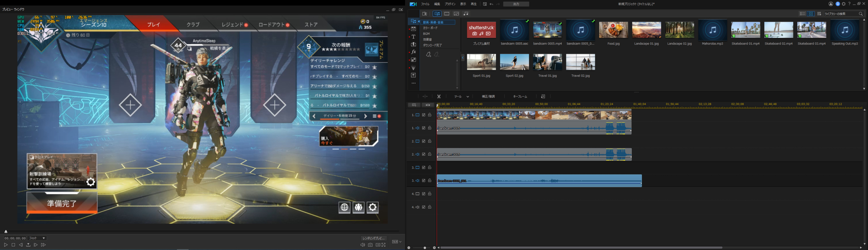Open the Title room (T icon)

[x=413, y=37]
